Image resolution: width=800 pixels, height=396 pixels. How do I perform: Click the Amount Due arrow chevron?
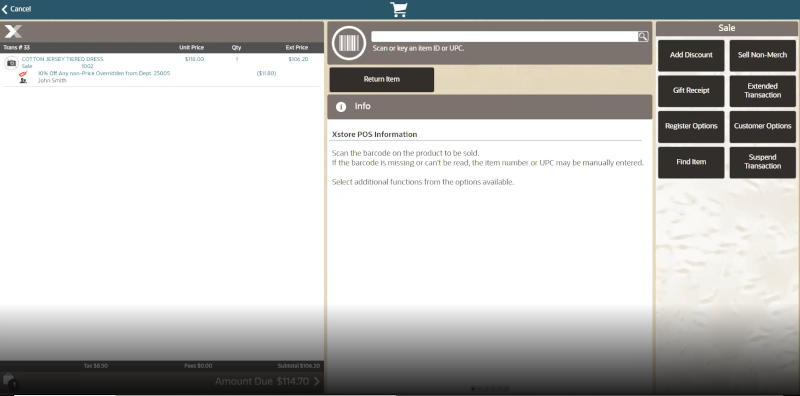point(317,381)
